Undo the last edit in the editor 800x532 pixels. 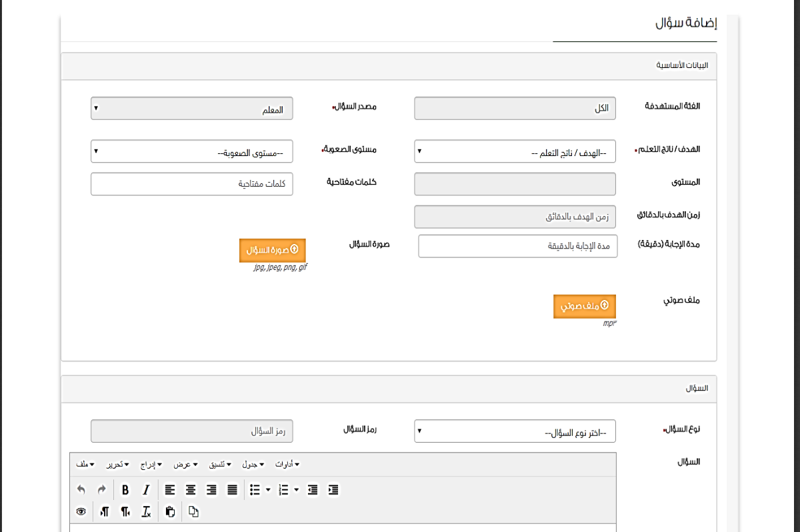[x=81, y=490]
